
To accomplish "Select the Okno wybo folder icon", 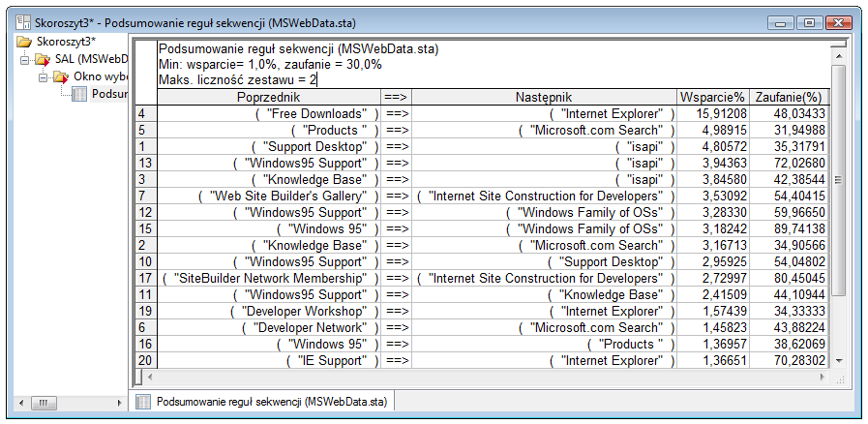I will [x=61, y=76].
